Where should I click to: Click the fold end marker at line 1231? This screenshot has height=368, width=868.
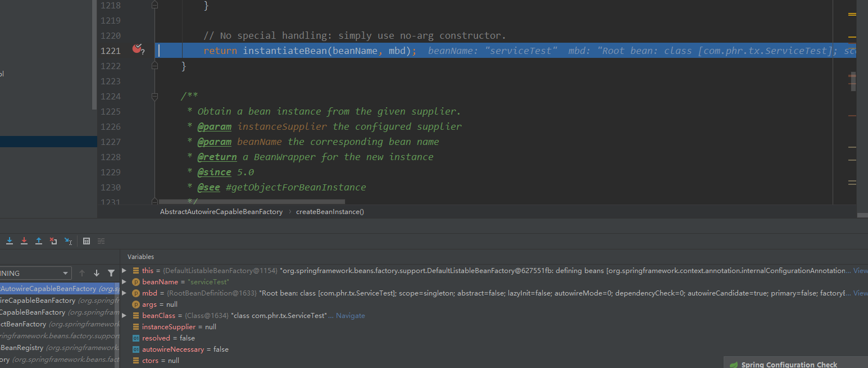[155, 201]
